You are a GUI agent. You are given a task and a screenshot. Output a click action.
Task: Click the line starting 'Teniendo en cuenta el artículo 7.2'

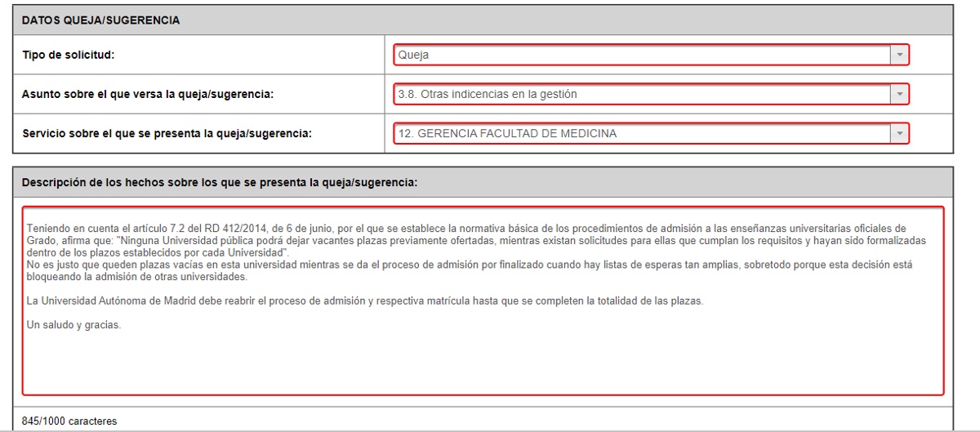pos(466,228)
